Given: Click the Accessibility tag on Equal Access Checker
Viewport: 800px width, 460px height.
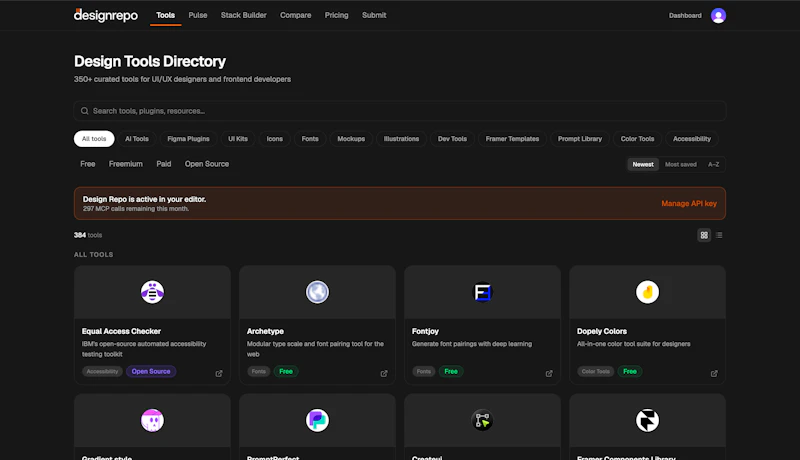Looking at the screenshot, I should (102, 371).
